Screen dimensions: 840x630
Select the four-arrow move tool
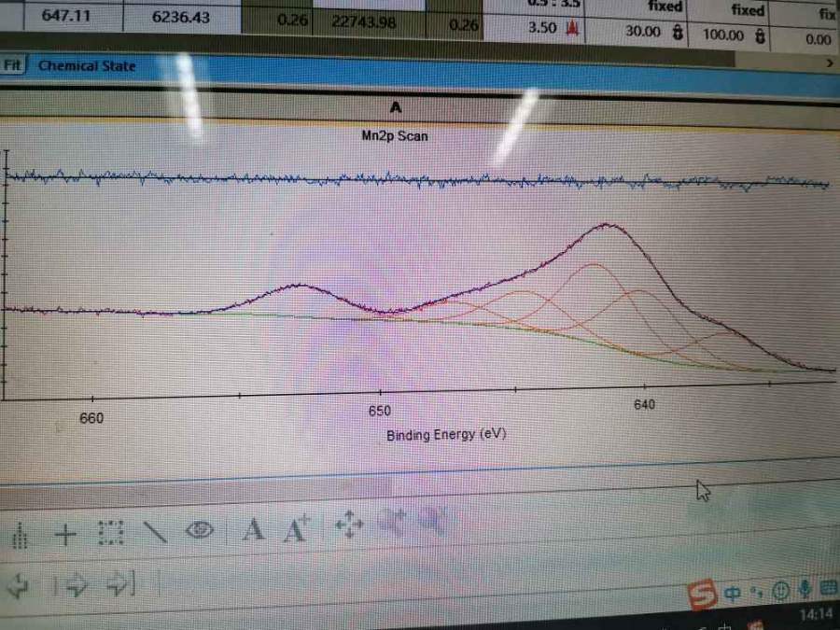[x=349, y=524]
